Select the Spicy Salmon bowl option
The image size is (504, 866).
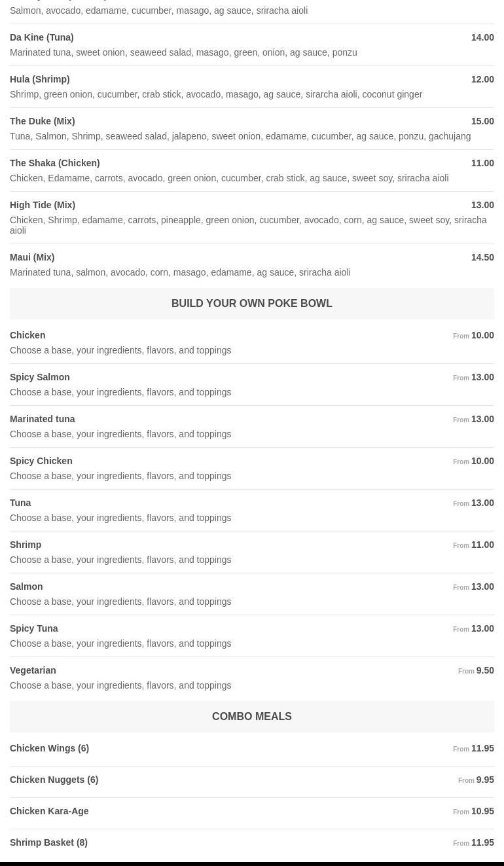(40, 378)
